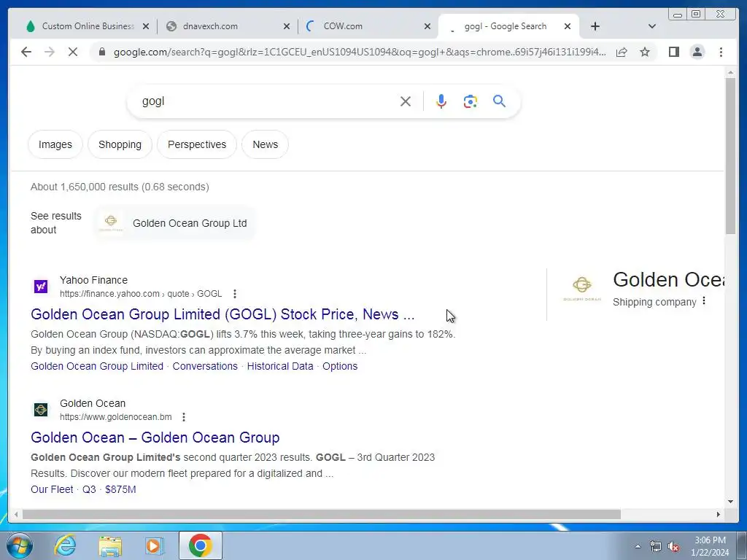Open $875M sitelink
The width and height of the screenshot is (747, 560).
pyautogui.click(x=120, y=489)
